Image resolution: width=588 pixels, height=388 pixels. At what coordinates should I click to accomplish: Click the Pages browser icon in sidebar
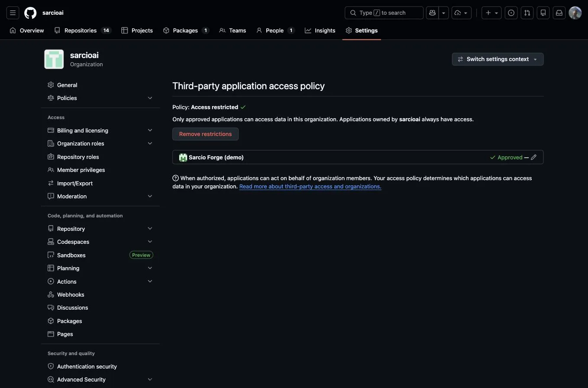click(51, 334)
